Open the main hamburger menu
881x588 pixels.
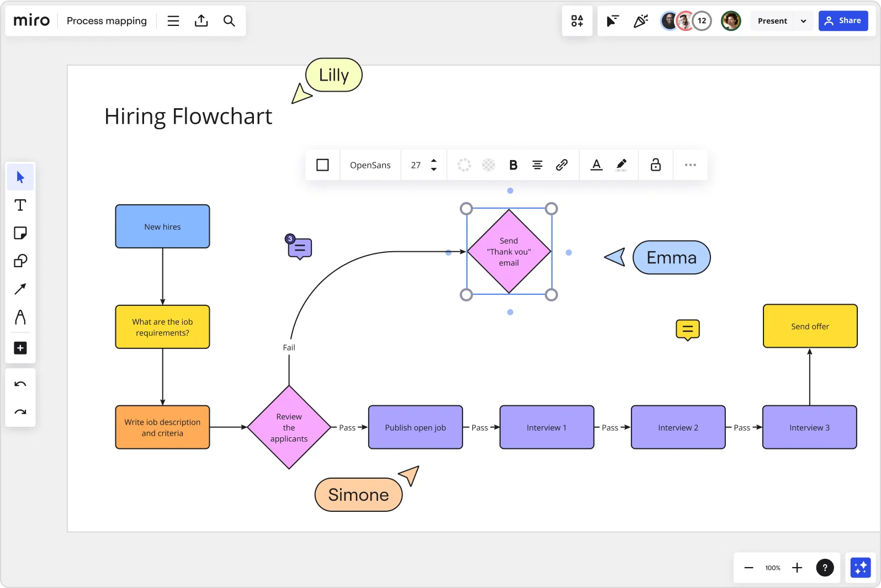click(173, 21)
